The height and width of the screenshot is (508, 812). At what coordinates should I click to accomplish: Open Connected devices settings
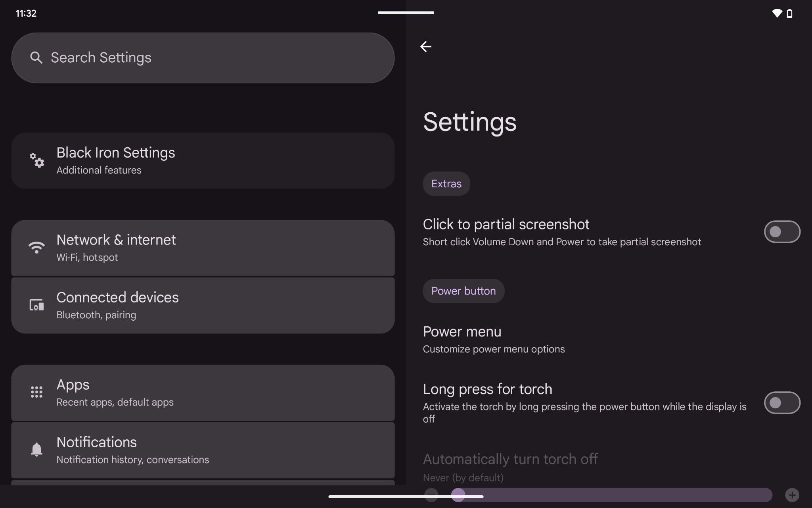(x=203, y=306)
